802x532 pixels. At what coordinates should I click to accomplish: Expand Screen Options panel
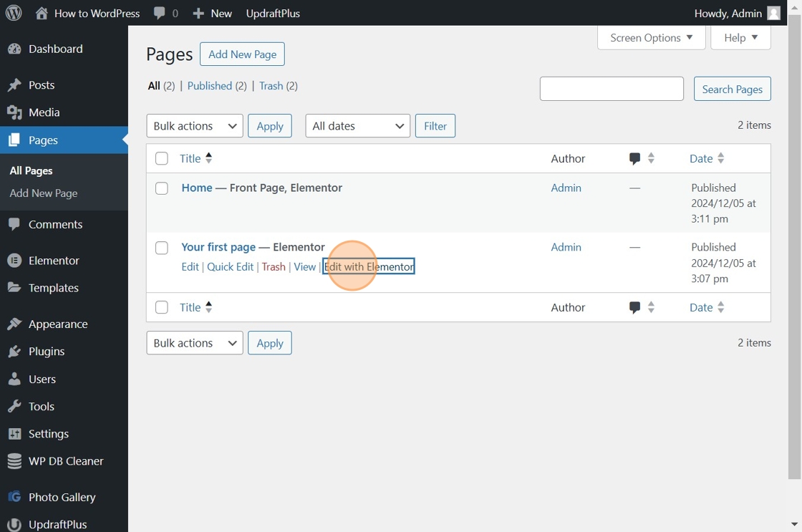pos(651,38)
